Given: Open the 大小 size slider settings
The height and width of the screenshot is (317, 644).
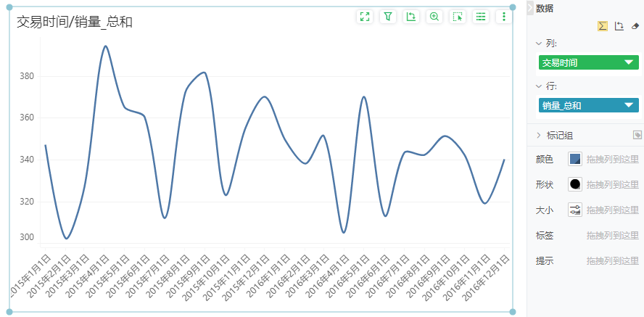Looking at the screenshot, I should pos(575,210).
